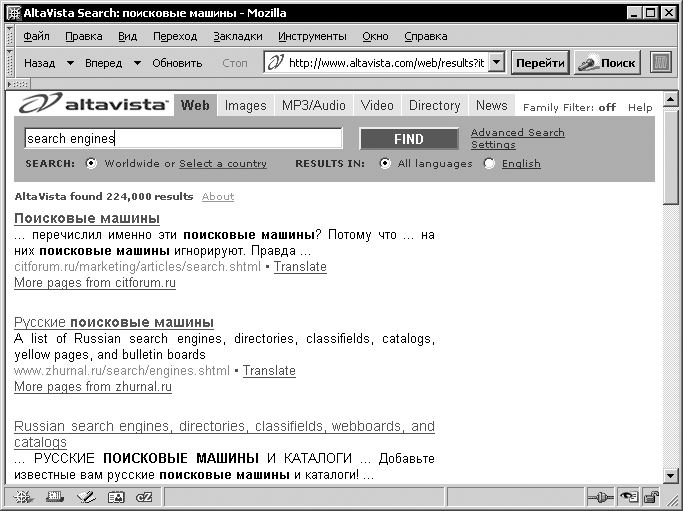The width and height of the screenshot is (683, 511).
Task: Open the Address Book icon in status bar
Action: (116, 497)
